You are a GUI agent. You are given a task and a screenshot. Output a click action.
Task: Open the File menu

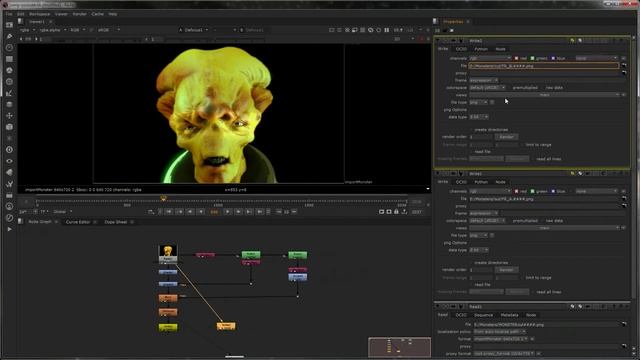click(x=9, y=14)
